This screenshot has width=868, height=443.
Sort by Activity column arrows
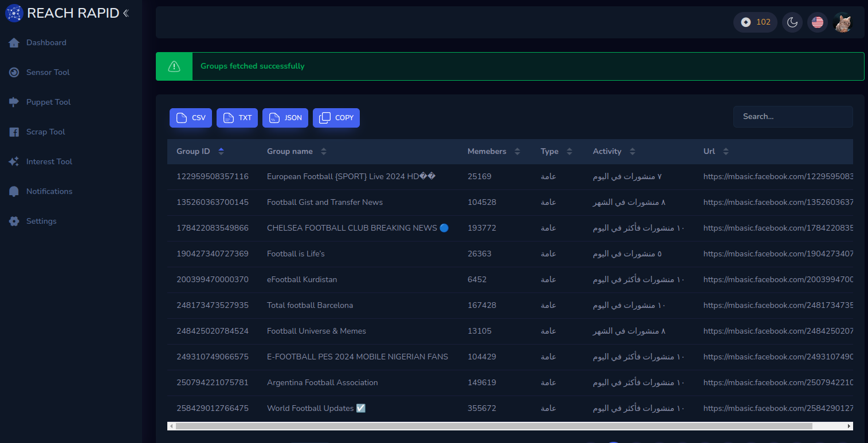(x=633, y=152)
